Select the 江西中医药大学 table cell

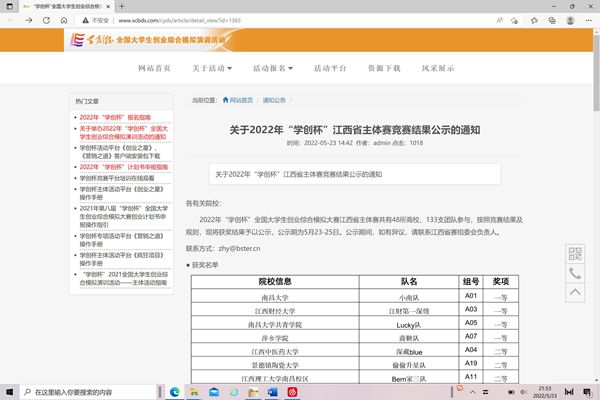(275, 351)
